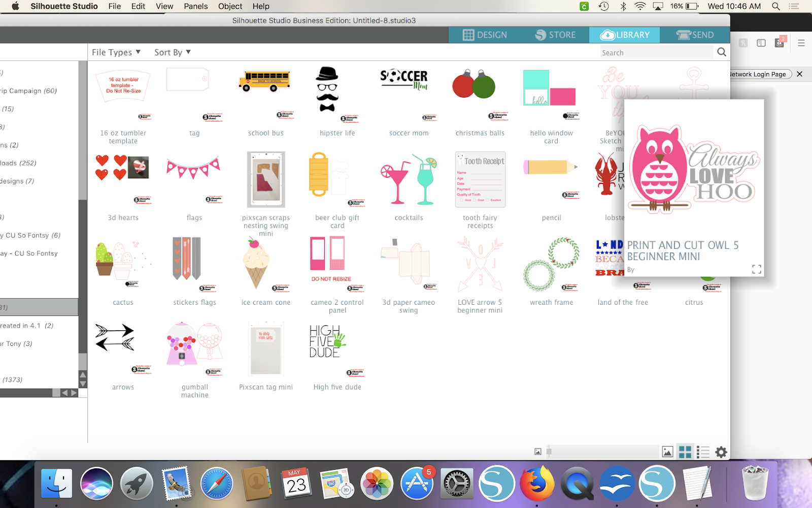Open Trash in the dock

755,483
